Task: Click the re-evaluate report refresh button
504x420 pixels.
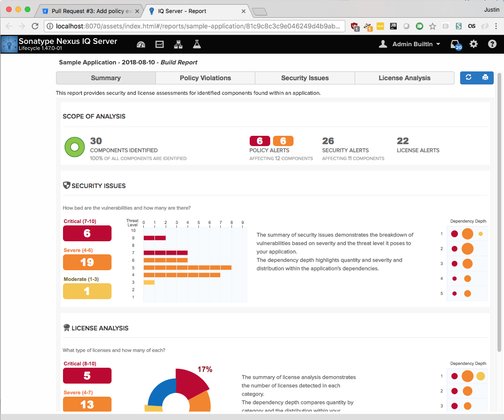Action: coord(469,78)
